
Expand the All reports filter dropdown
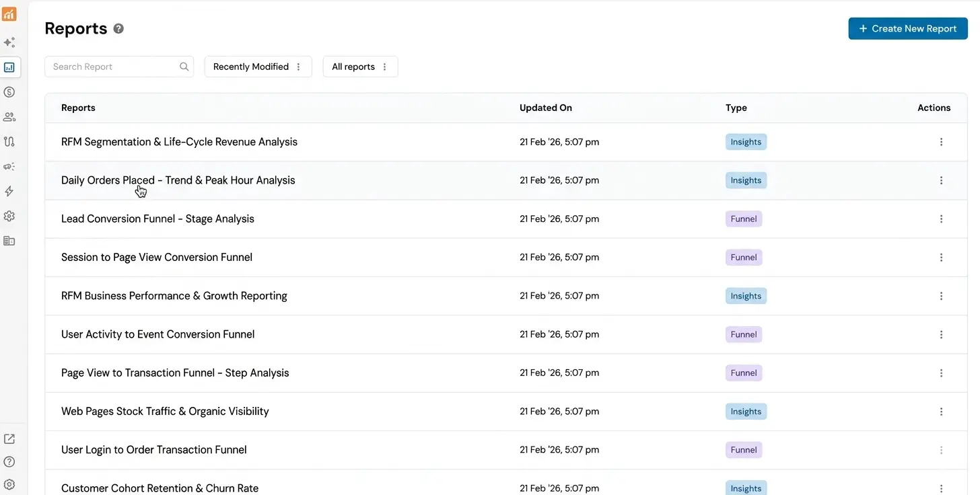(x=360, y=67)
